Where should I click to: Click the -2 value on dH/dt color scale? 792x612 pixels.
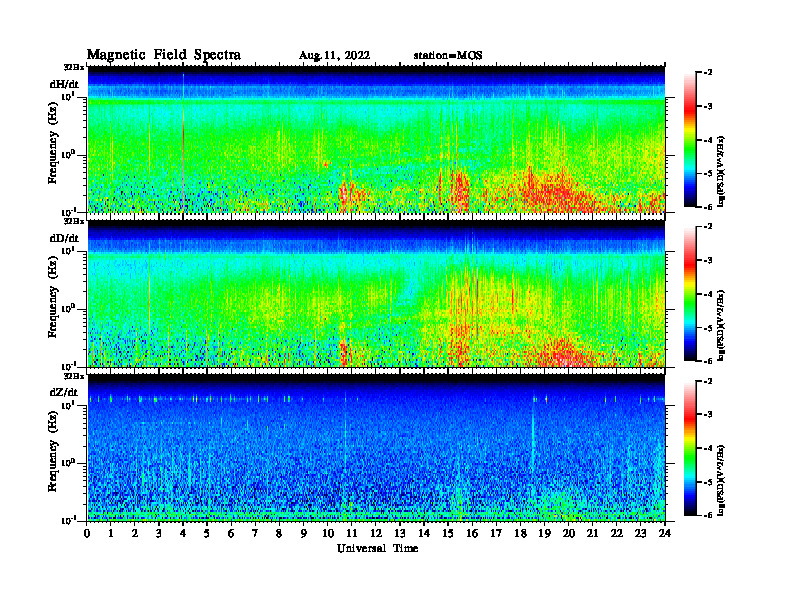click(x=708, y=73)
